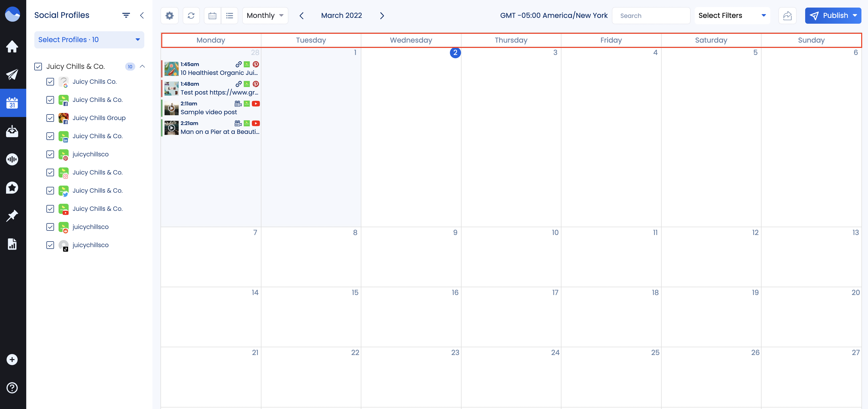The image size is (868, 409).
Task: Open the Home icon in left sidebar
Action: point(12,46)
